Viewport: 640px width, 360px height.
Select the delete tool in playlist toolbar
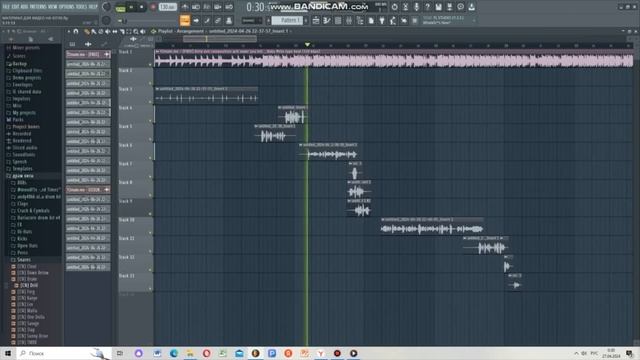click(100, 31)
